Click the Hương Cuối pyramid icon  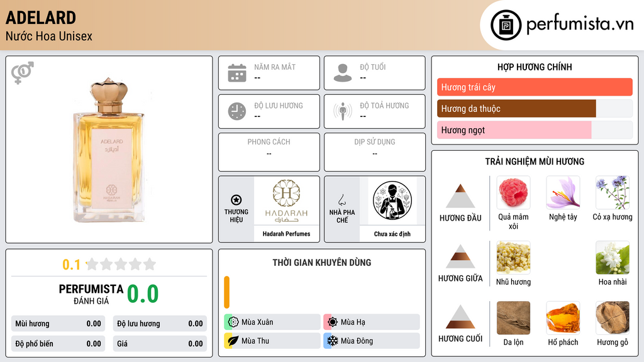tap(460, 317)
